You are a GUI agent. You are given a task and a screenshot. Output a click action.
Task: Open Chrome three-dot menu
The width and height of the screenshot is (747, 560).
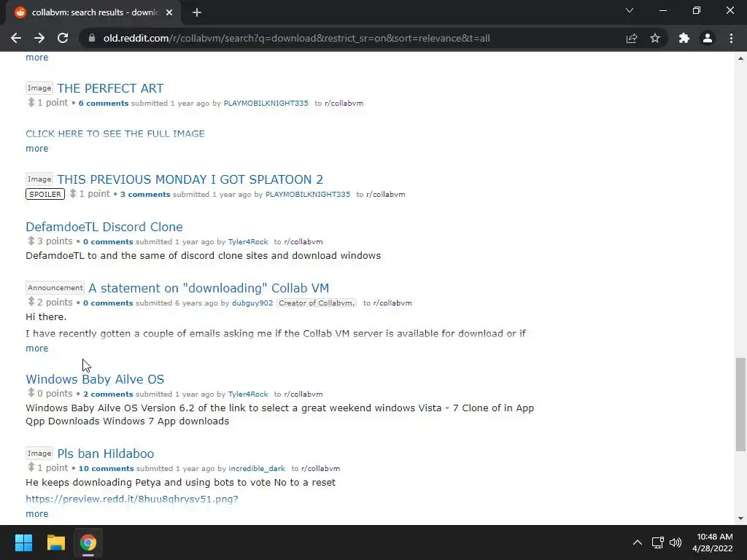731,38
